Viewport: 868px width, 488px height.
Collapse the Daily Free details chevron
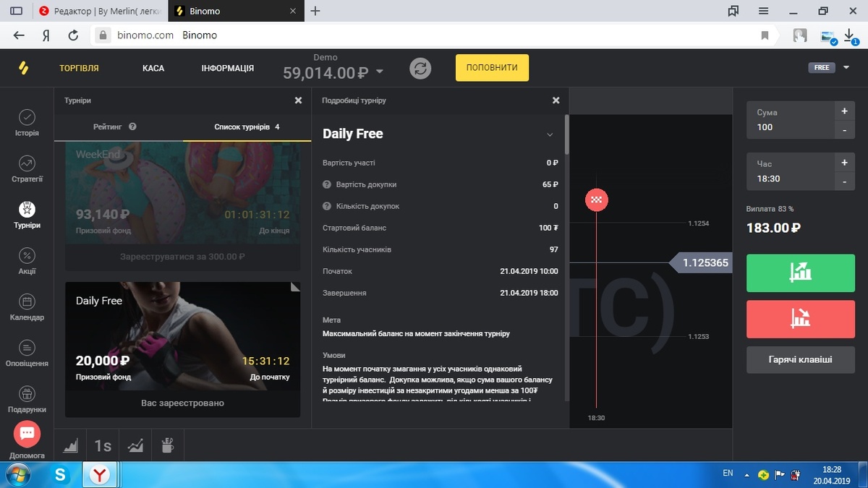[x=550, y=134]
